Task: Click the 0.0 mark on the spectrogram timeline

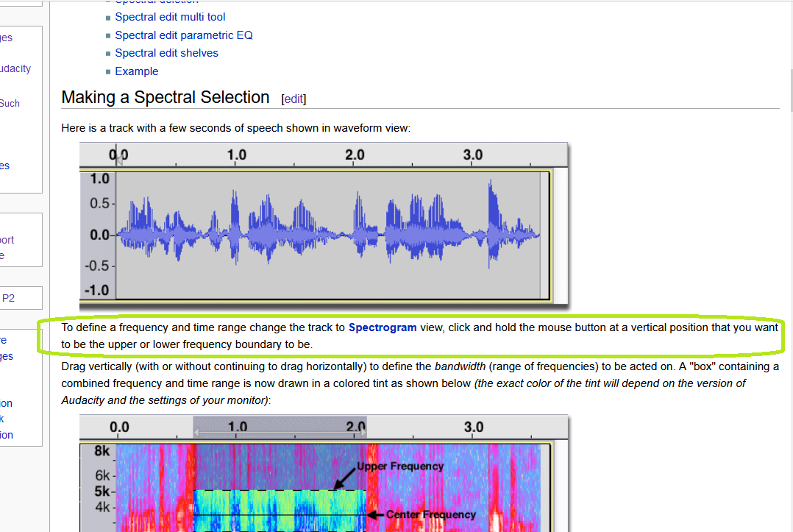Action: [119, 426]
